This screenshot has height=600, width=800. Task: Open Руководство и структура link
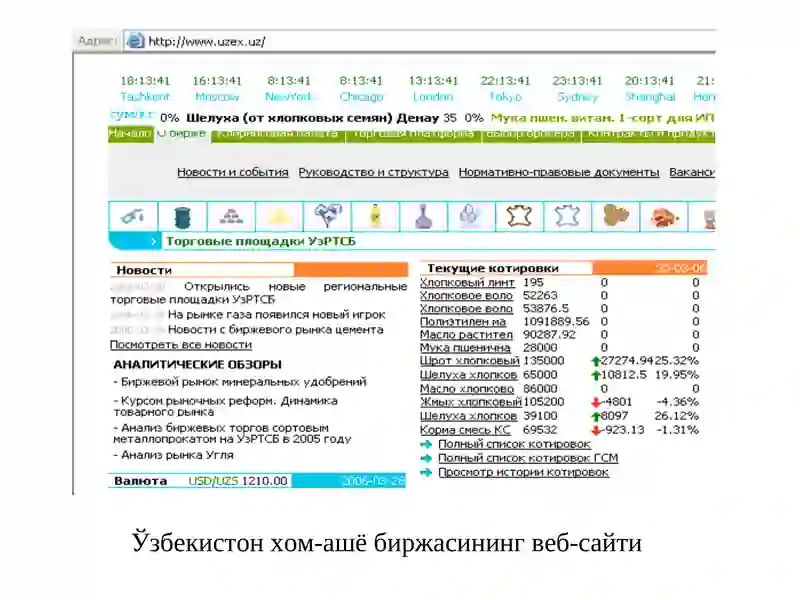[x=373, y=172]
